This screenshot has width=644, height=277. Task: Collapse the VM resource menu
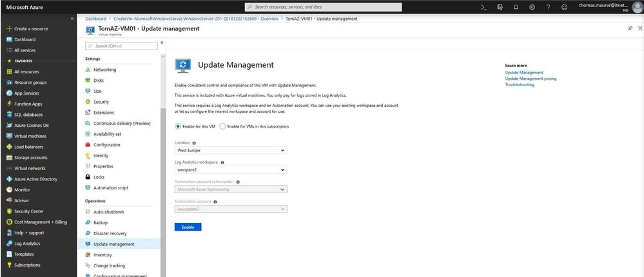[x=162, y=43]
